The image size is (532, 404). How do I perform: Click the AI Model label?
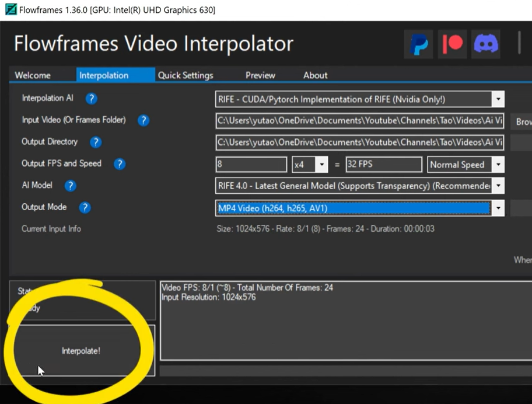click(x=37, y=186)
